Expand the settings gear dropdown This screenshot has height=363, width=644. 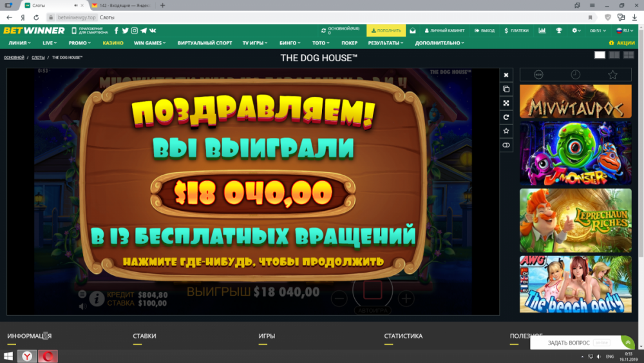[x=576, y=30]
